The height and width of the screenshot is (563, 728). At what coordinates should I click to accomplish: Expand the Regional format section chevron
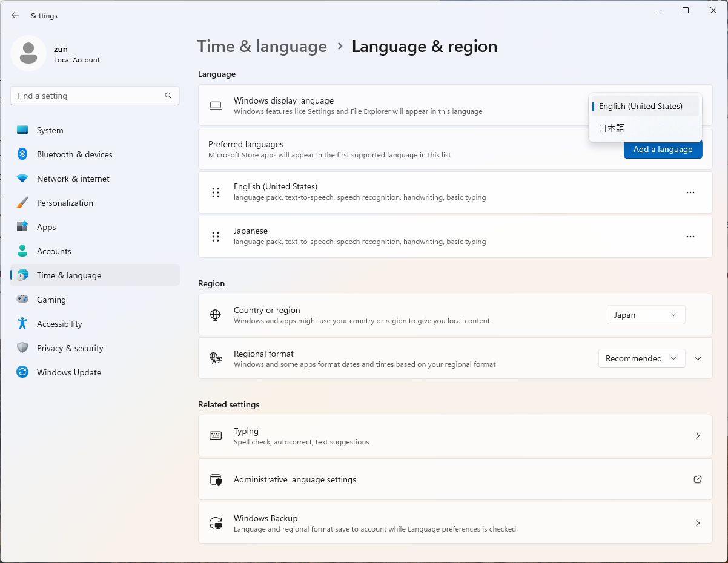coord(698,358)
